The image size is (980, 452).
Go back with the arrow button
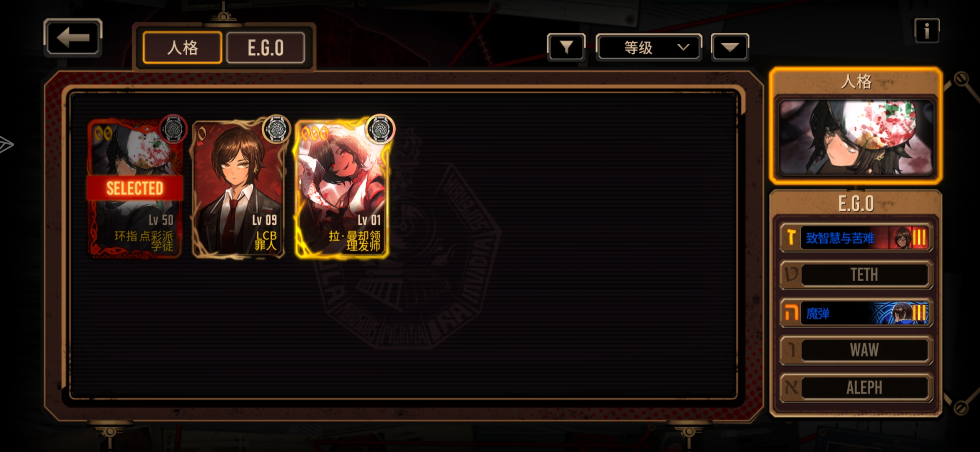point(73,38)
